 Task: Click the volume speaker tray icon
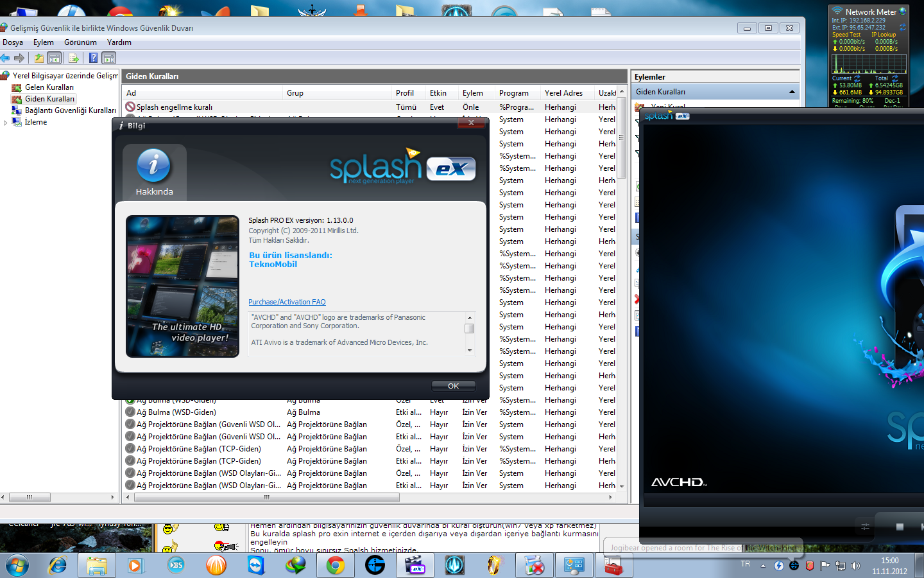(855, 566)
